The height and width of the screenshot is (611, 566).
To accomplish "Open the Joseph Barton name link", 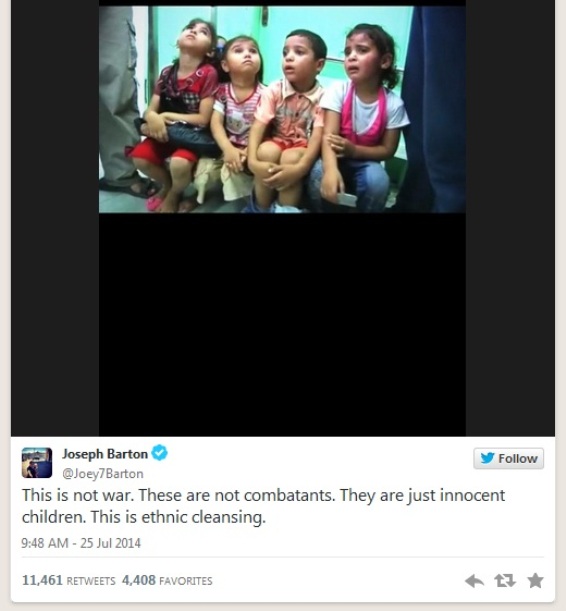I will tap(105, 454).
